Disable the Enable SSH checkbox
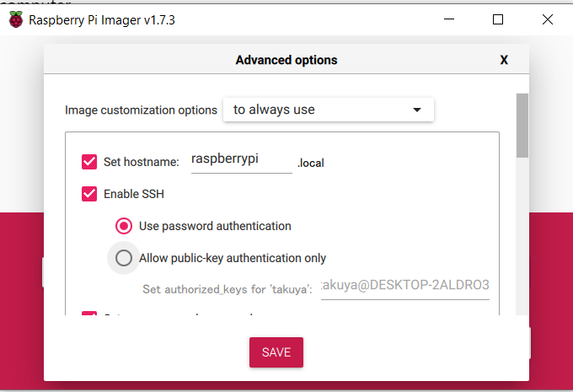The image size is (573, 392). pyautogui.click(x=89, y=194)
